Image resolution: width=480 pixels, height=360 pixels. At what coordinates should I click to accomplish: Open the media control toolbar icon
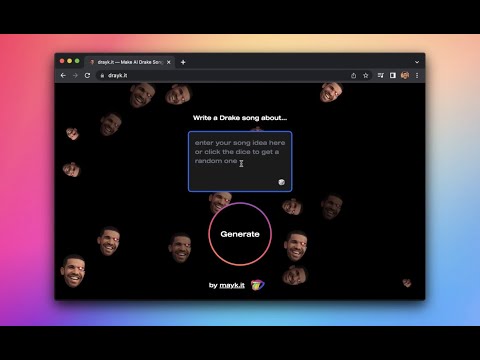(x=381, y=76)
